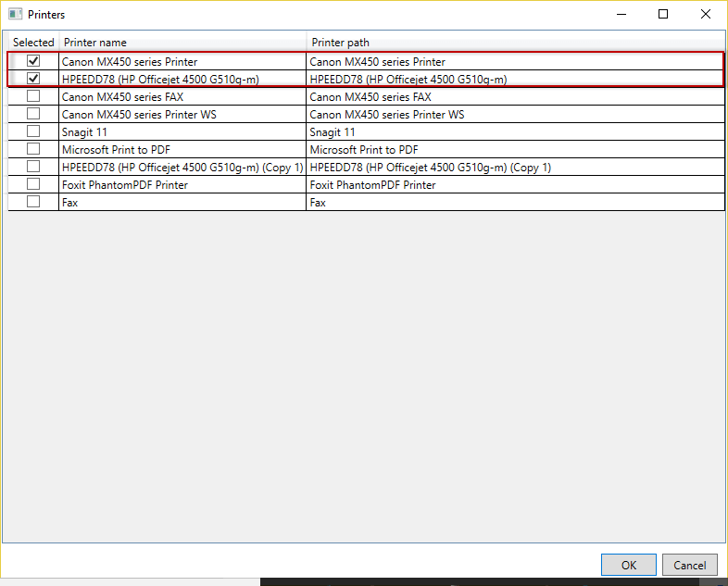This screenshot has height=586, width=728.
Task: Check the Snagit 11 checkbox
Action: tap(33, 131)
